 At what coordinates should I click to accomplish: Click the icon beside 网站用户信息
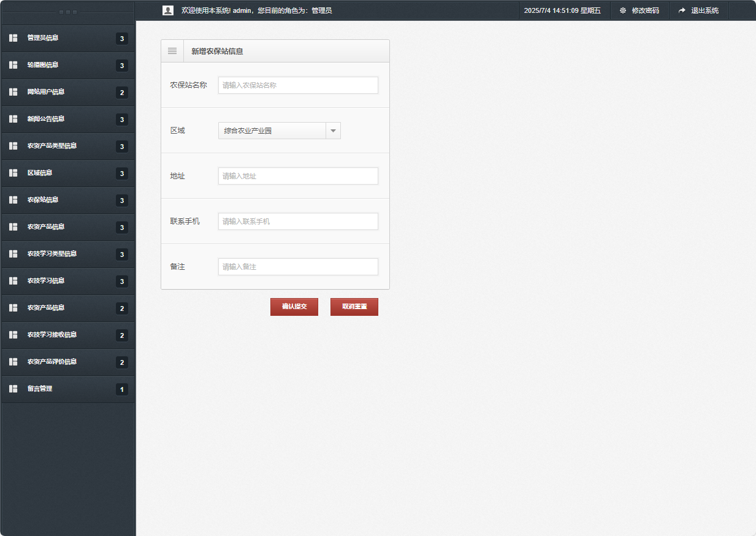[13, 92]
